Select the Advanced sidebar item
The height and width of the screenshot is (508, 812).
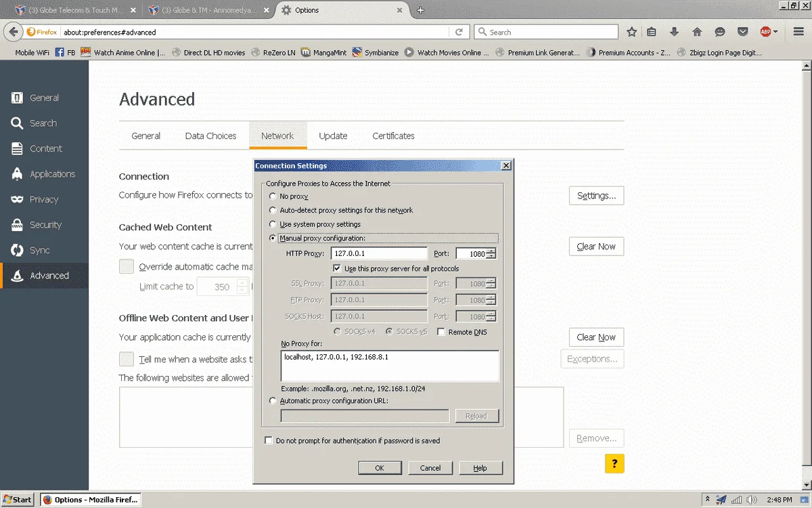(x=44, y=276)
